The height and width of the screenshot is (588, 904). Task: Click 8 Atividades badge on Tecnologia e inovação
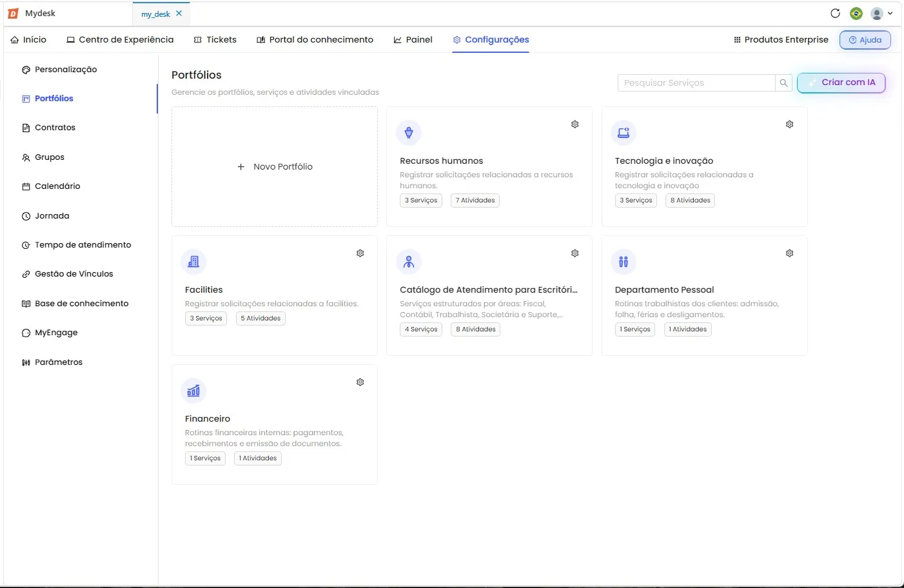pyautogui.click(x=690, y=201)
